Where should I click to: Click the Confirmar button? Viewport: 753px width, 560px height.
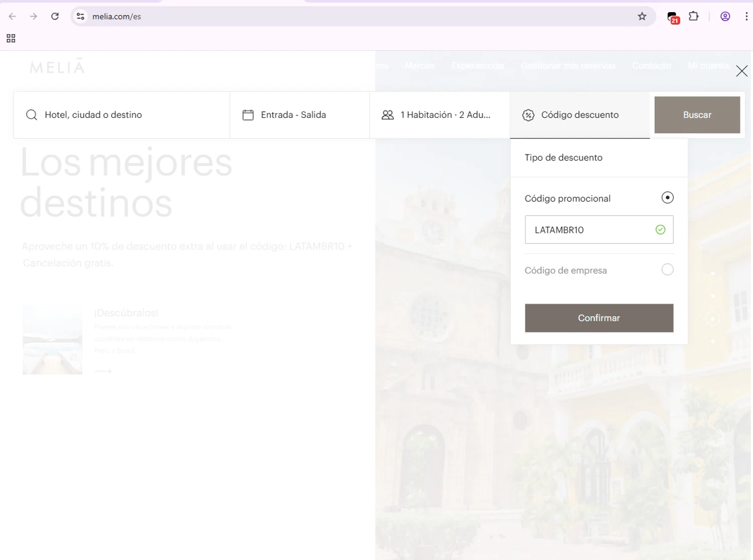[x=599, y=318]
